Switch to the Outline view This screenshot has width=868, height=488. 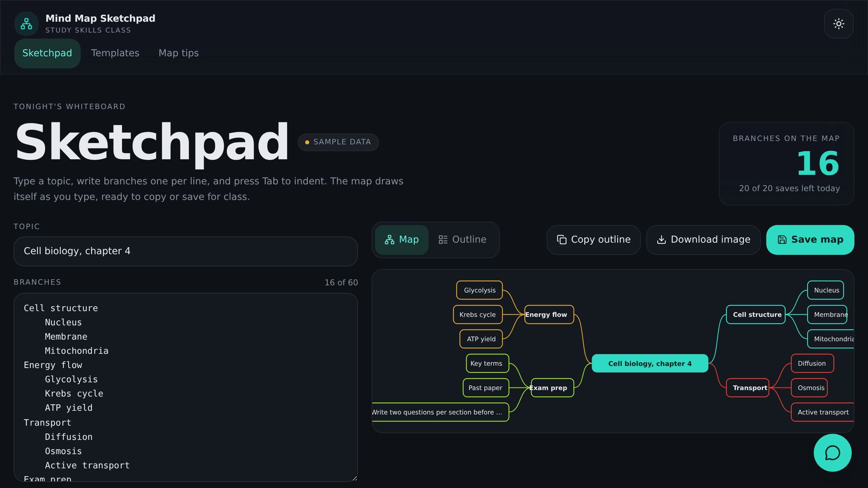[x=462, y=240]
